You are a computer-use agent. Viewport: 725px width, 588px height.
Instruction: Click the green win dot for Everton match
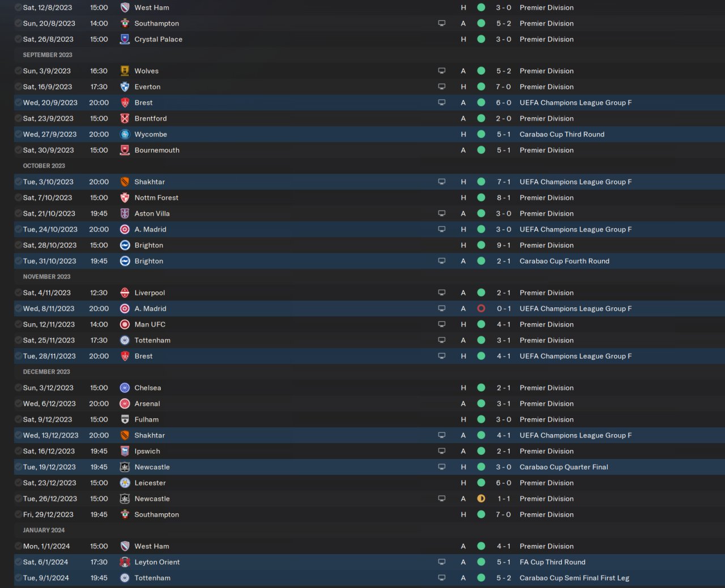pos(481,87)
